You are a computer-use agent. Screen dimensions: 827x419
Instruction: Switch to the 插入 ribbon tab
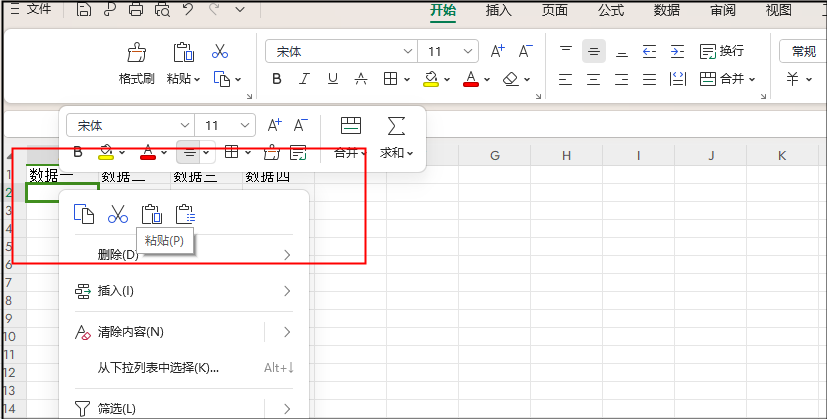pos(498,10)
